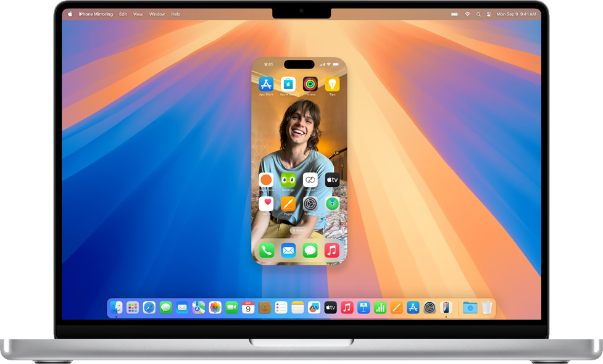
Task: Open Maps in the Mac Dock
Action: tap(199, 307)
